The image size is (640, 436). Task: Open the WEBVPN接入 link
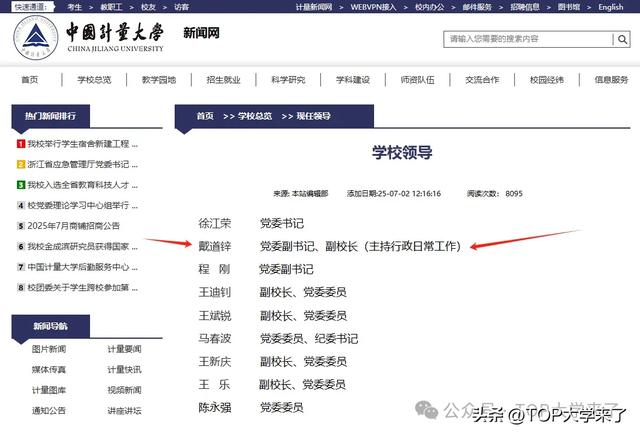(x=373, y=7)
